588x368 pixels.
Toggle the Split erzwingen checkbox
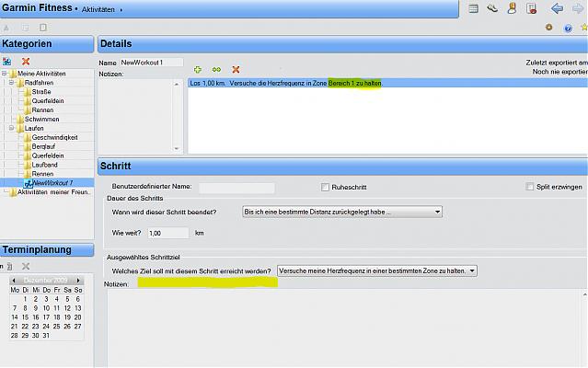pos(529,187)
